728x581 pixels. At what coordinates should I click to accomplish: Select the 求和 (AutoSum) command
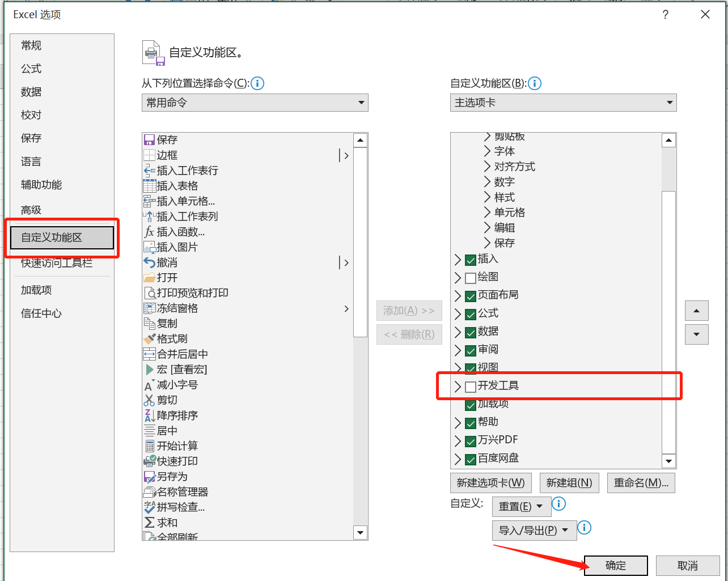167,523
